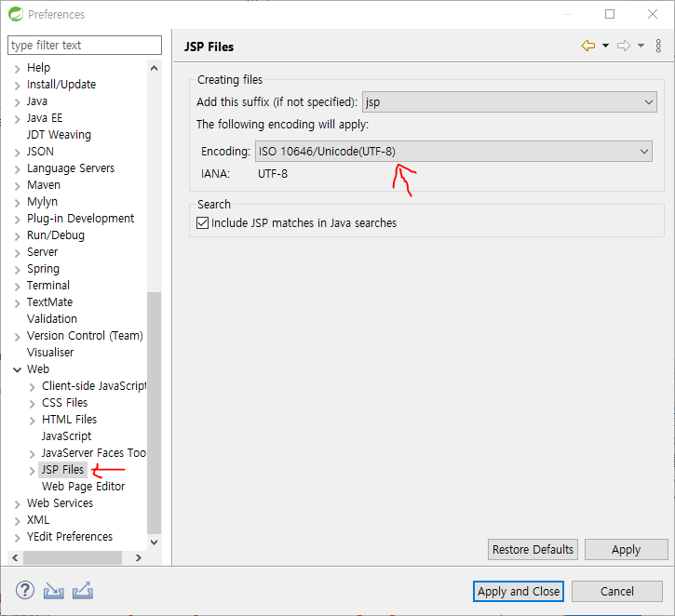Expand the Java tree node

[x=17, y=102]
